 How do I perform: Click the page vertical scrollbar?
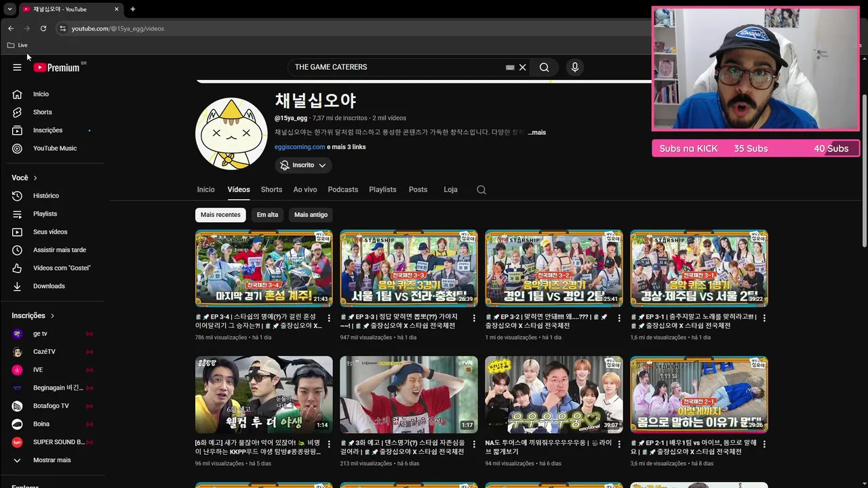click(865, 169)
